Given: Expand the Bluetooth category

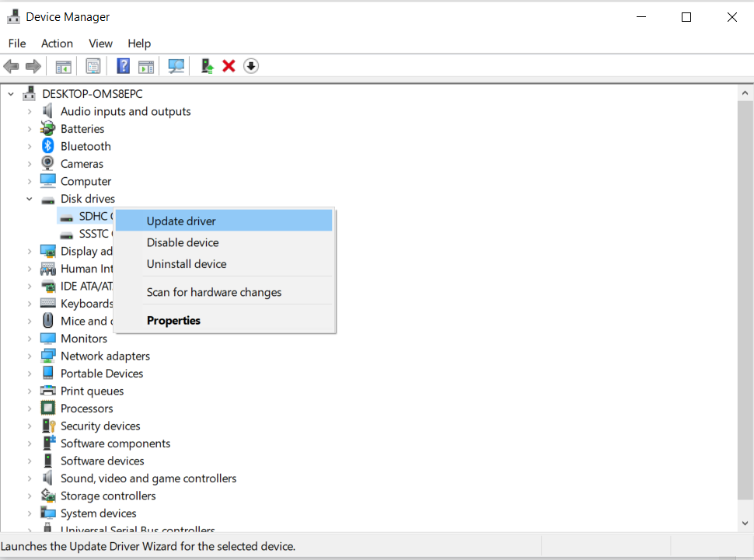Looking at the screenshot, I should click(x=29, y=146).
